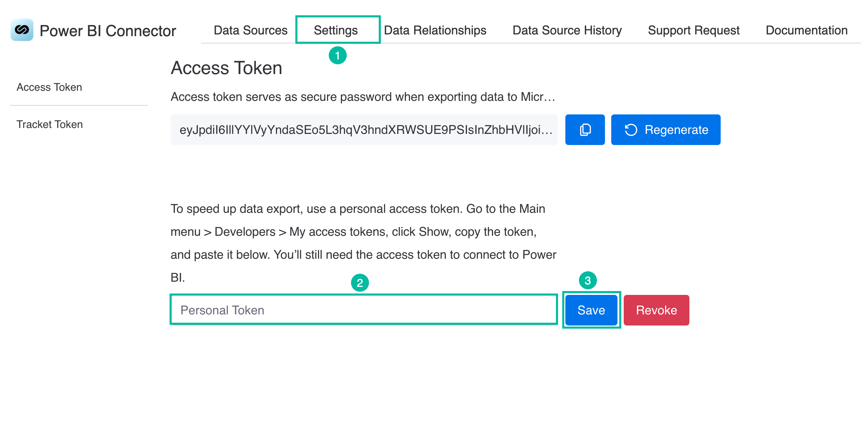868x434 pixels.
Task: Select Tracket Token in the sidebar
Action: (50, 124)
